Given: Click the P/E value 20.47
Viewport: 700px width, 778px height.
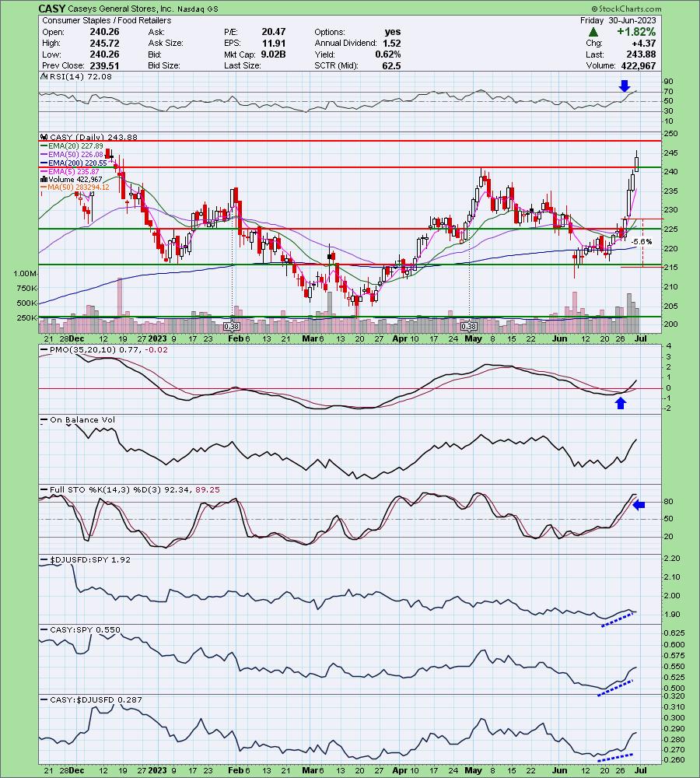Looking at the screenshot, I should click(x=273, y=32).
